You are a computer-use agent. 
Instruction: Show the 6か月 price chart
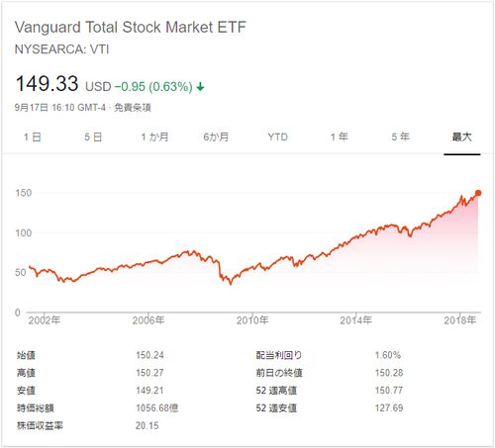pyautogui.click(x=216, y=136)
